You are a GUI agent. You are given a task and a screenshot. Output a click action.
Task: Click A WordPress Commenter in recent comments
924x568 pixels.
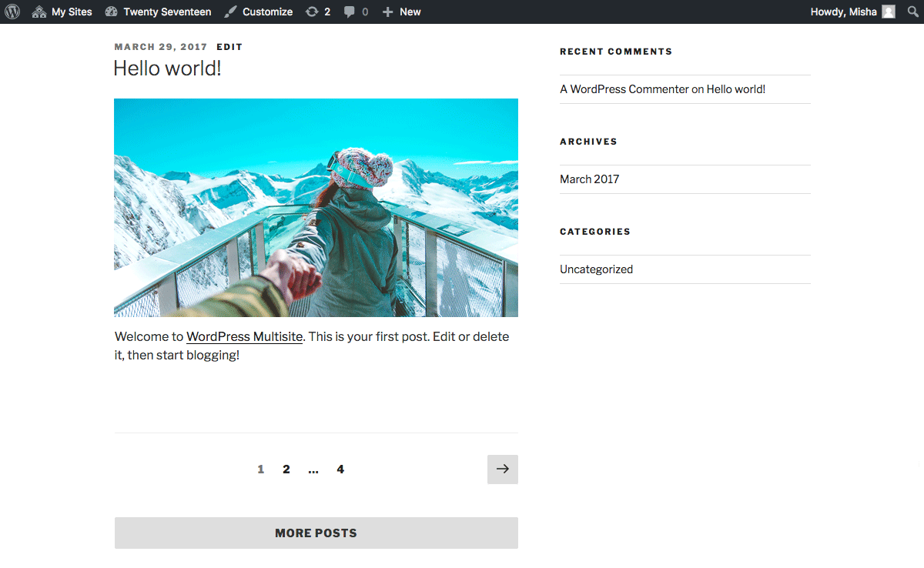624,89
